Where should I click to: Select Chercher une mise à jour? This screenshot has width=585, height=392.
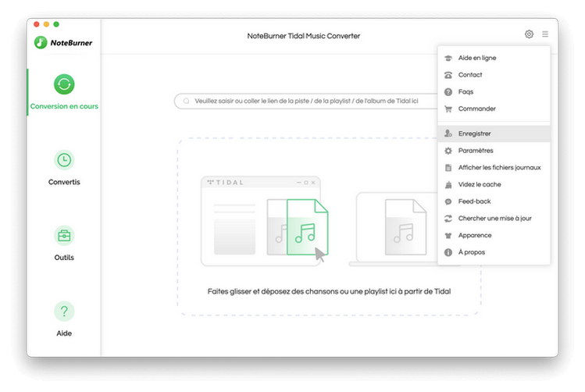pyautogui.click(x=494, y=219)
